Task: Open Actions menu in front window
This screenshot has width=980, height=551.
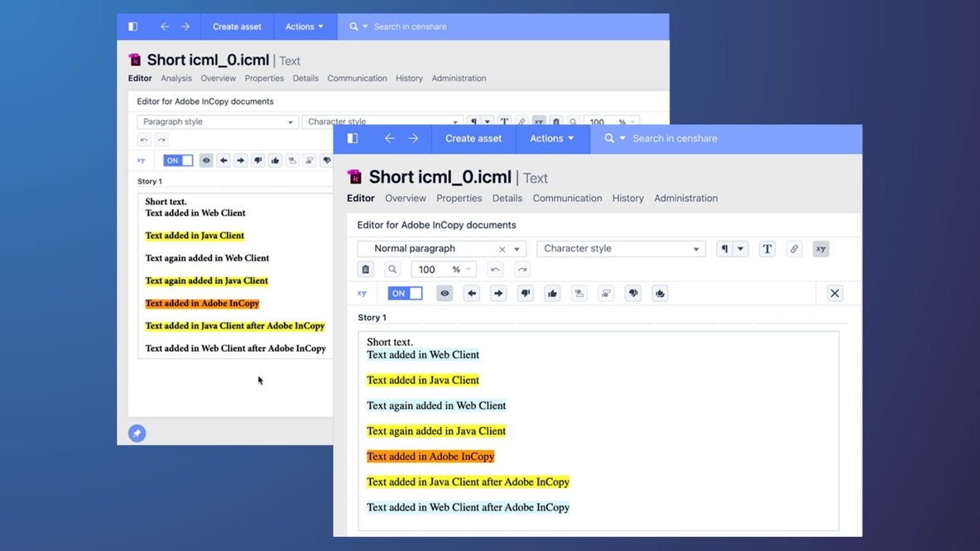Action: point(552,138)
